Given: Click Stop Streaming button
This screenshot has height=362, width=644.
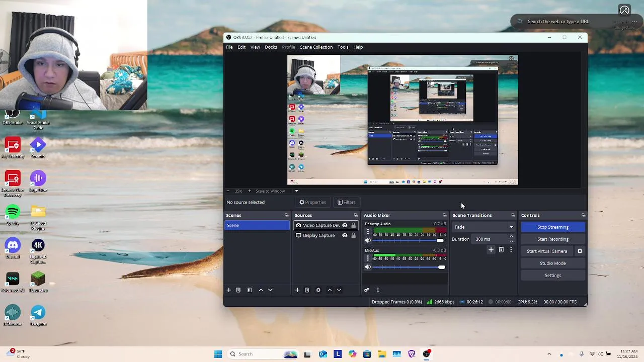Looking at the screenshot, I should (x=552, y=227).
